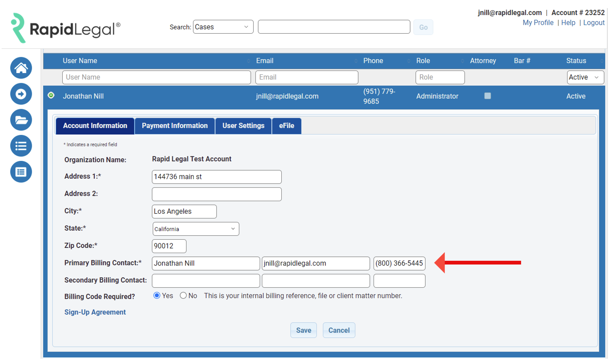Open the Cases search type dropdown

coord(223,26)
